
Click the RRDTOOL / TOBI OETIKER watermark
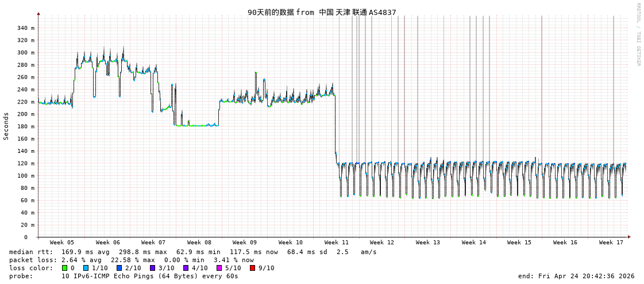[638, 34]
